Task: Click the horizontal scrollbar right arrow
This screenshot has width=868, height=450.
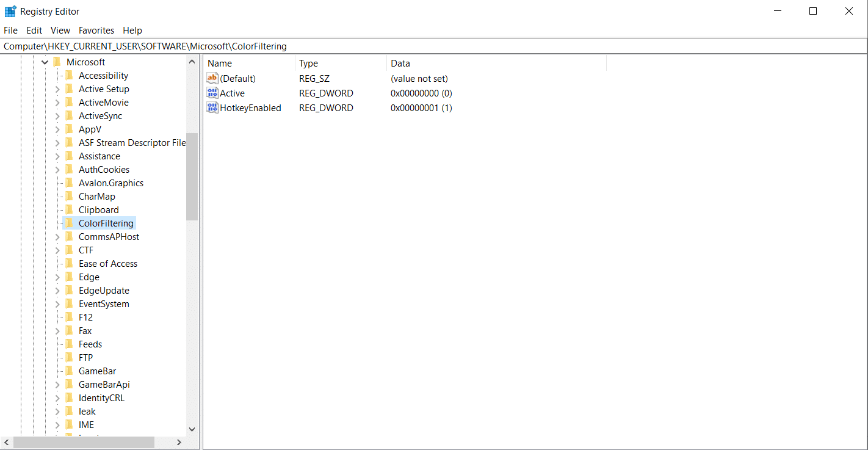Action: pyautogui.click(x=179, y=442)
